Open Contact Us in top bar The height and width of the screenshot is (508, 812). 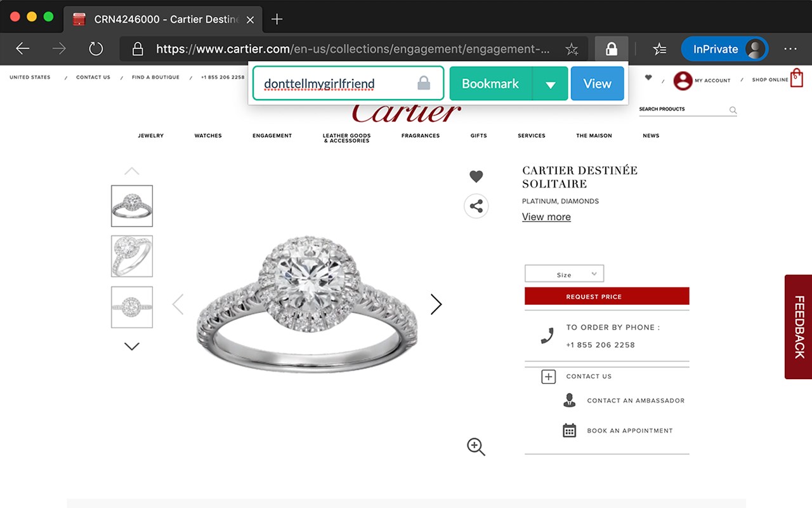click(x=93, y=77)
